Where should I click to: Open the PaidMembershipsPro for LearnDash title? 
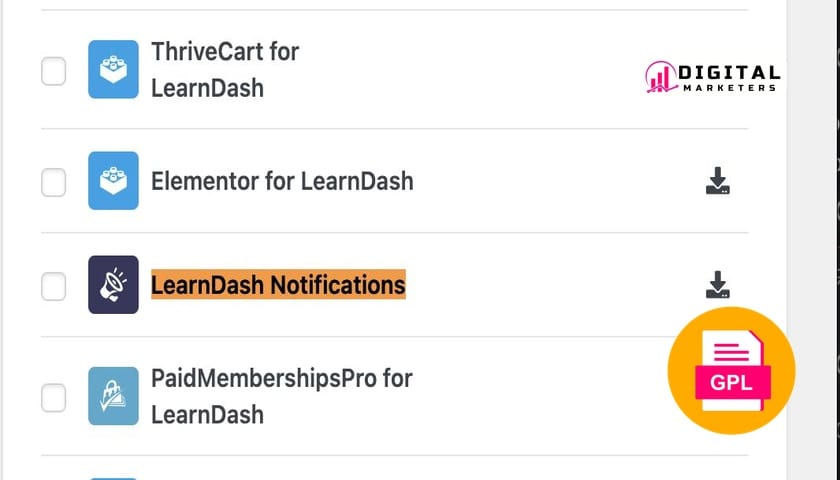(x=282, y=396)
